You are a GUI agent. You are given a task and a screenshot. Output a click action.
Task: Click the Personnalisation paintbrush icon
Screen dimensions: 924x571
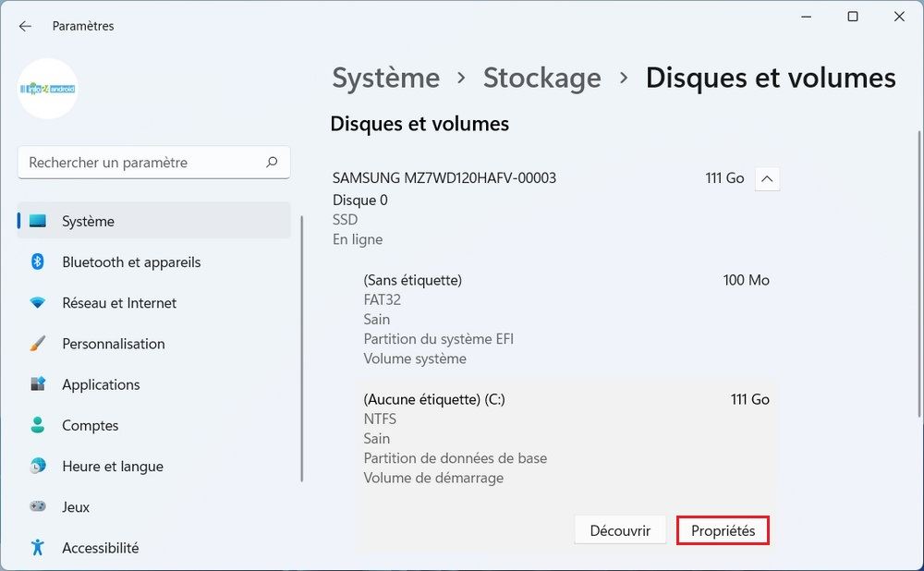38,344
